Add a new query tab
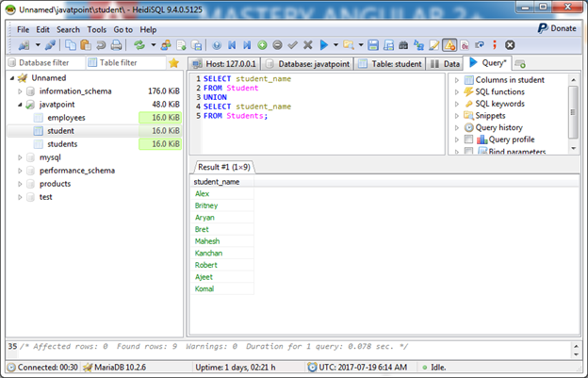588x378 pixels. pyautogui.click(x=520, y=64)
